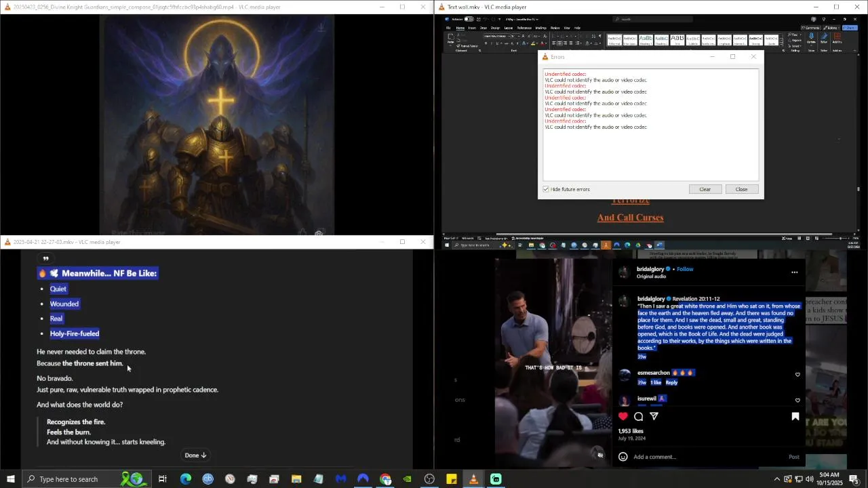Click the Quiet bullet text
The height and width of the screenshot is (488, 868).
click(58, 289)
